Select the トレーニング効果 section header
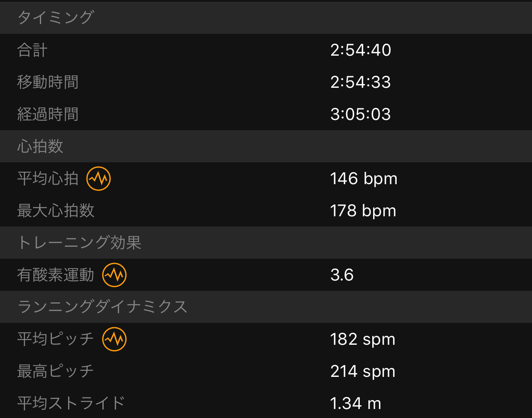532x418 pixels. tap(266, 243)
